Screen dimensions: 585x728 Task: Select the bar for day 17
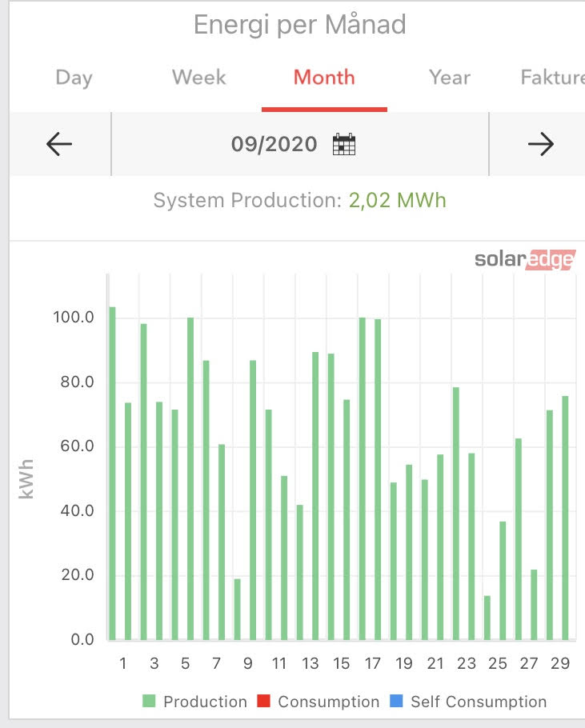378,480
